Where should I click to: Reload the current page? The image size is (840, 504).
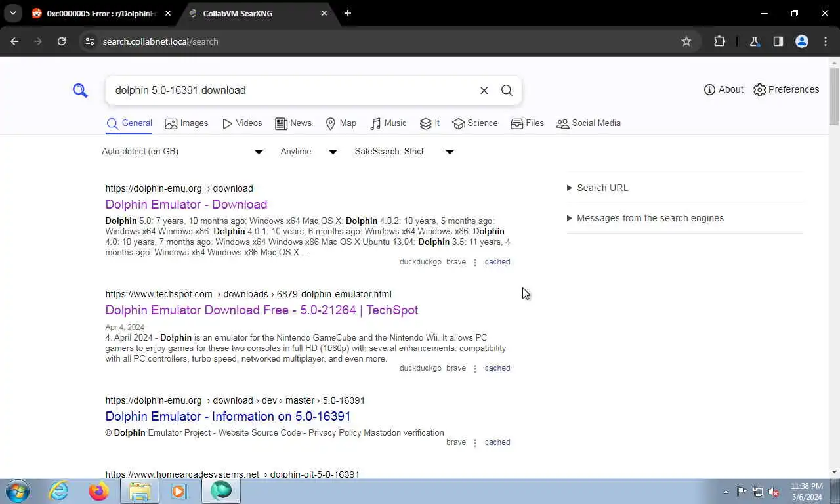(62, 41)
